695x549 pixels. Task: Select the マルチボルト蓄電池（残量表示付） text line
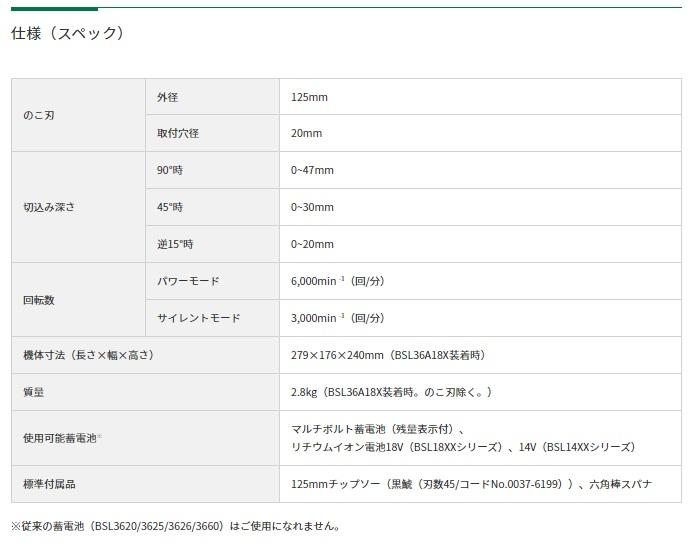click(378, 429)
